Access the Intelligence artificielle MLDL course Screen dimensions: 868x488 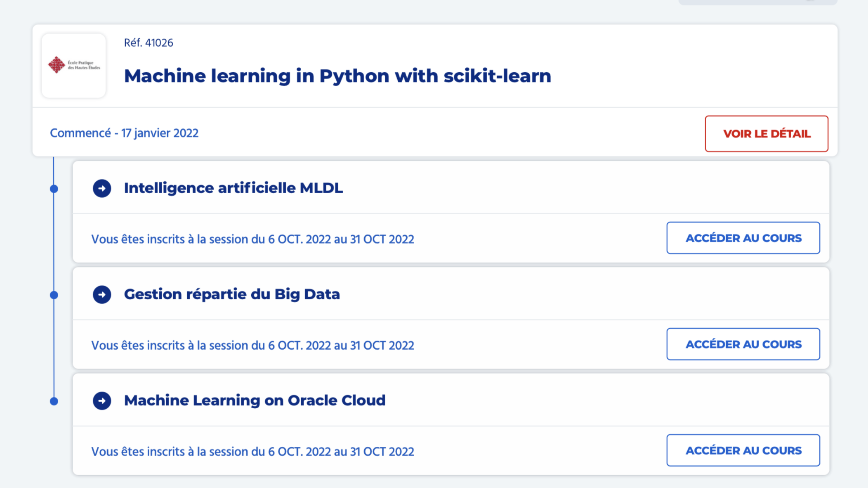[x=743, y=238]
